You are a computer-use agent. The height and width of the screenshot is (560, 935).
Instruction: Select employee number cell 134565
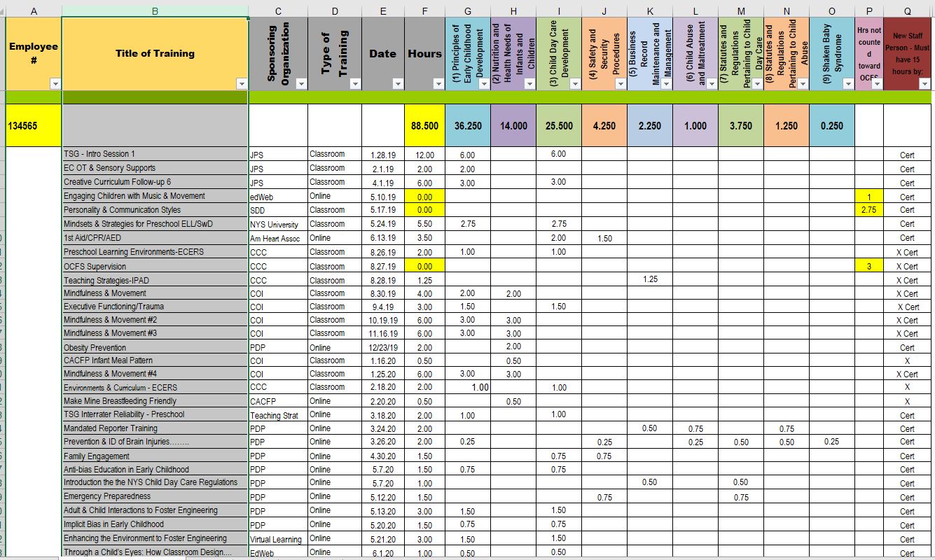pyautogui.click(x=34, y=126)
